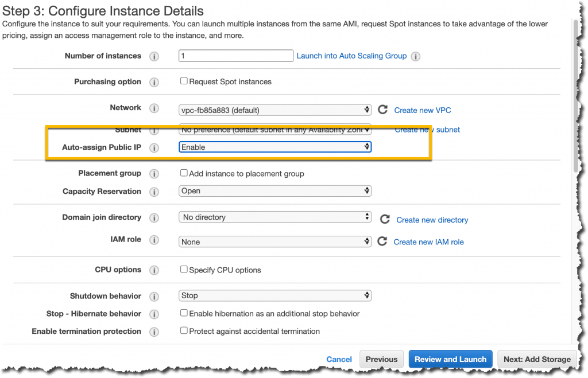
Task: Click the Review and Launch button
Action: [x=450, y=359]
